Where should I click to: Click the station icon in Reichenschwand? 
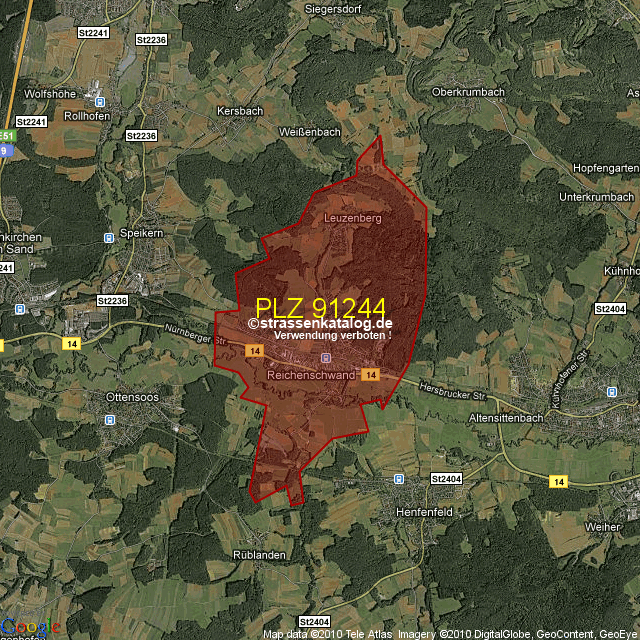(325, 358)
